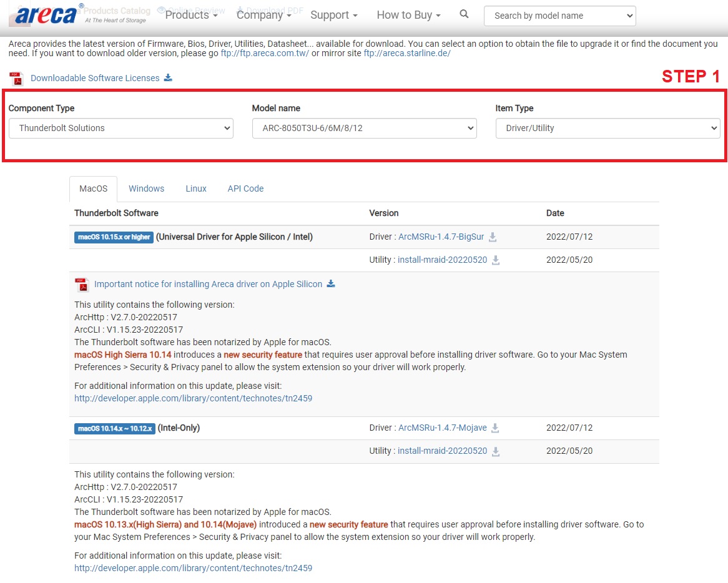Expand the Search by model name dropdown
Image resolution: width=728 pixels, height=583 pixels.
click(x=559, y=16)
